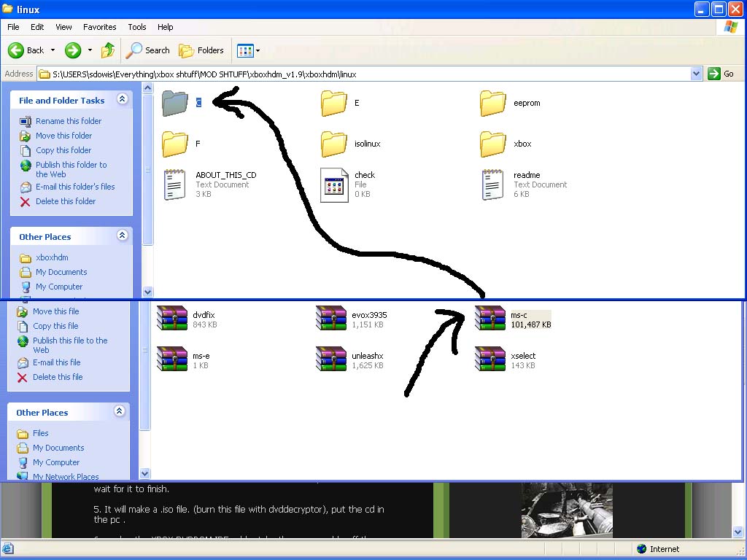Screen dimensions: 747x560
Task: Select the isolinux folder
Action: pos(351,144)
